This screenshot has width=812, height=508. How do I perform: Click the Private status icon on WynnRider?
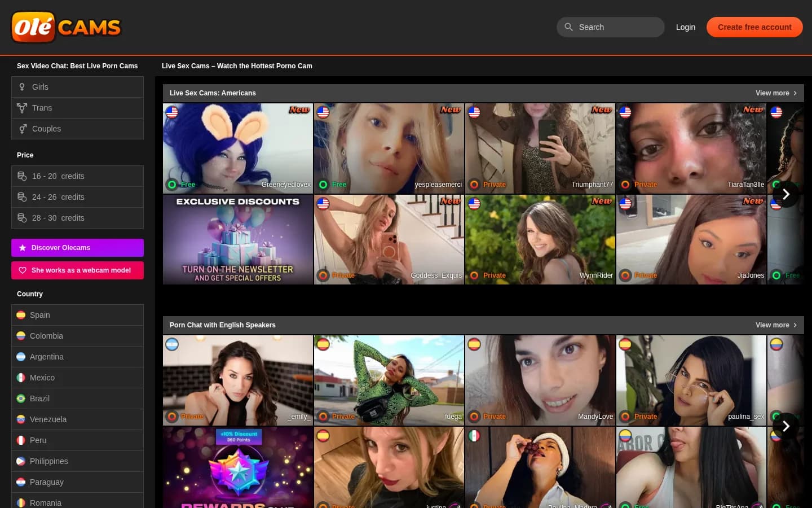click(x=474, y=275)
